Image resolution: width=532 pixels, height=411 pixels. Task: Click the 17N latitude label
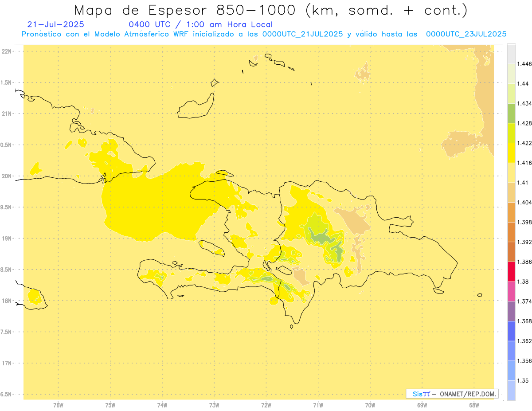tap(8, 363)
